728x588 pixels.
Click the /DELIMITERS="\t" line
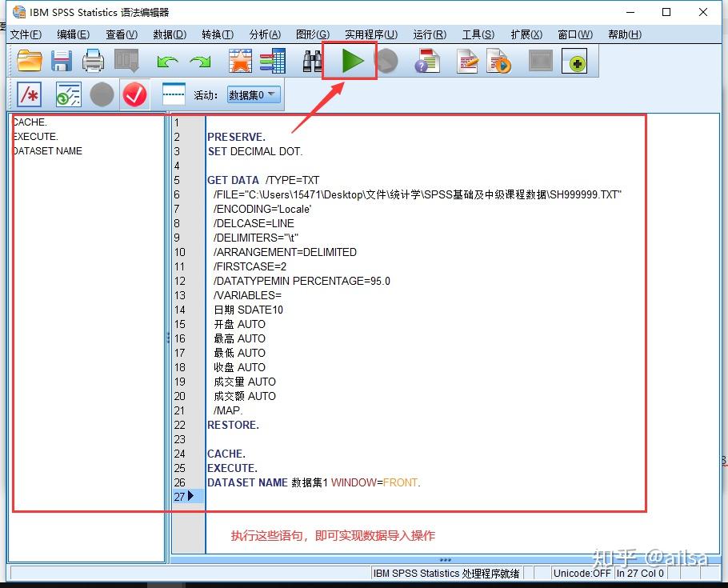[x=256, y=238]
